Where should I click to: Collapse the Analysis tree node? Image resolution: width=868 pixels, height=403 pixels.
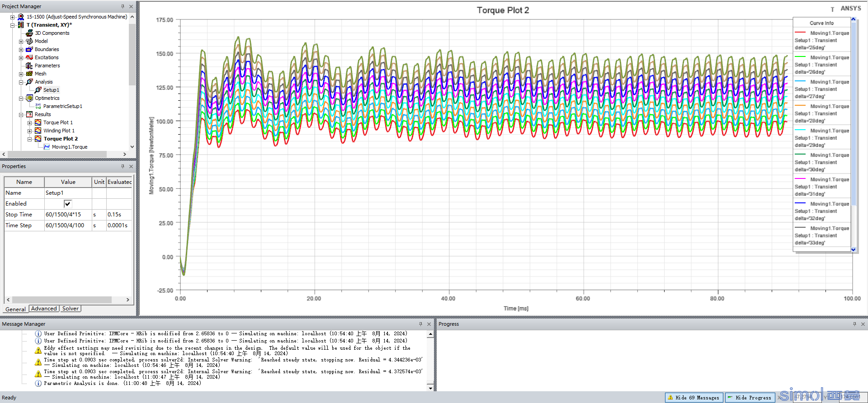pos(21,82)
